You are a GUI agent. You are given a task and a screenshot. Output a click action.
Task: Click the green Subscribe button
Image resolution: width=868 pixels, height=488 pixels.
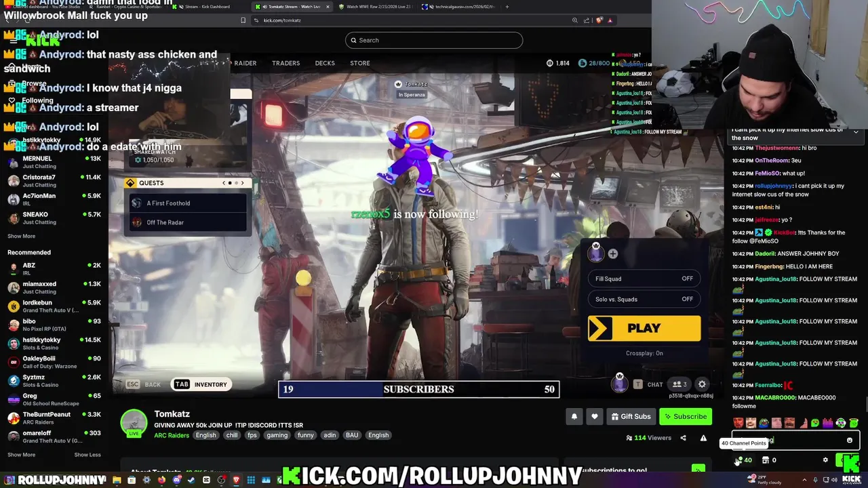(x=686, y=417)
